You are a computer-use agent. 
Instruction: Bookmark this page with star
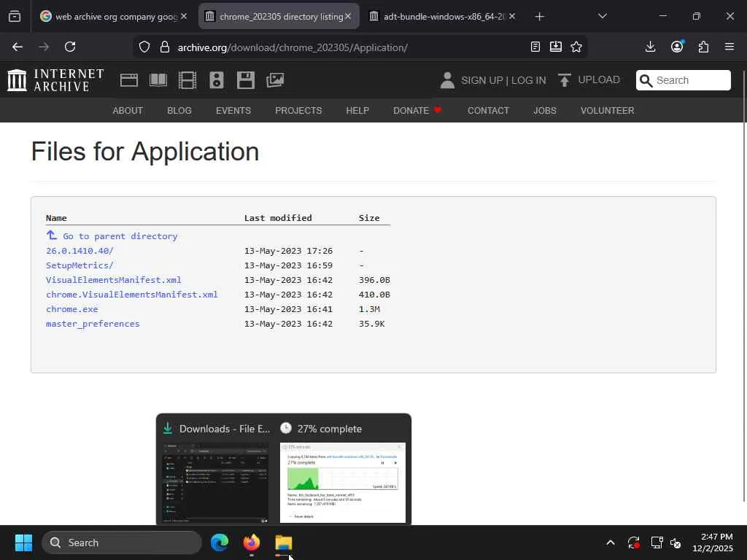point(576,47)
